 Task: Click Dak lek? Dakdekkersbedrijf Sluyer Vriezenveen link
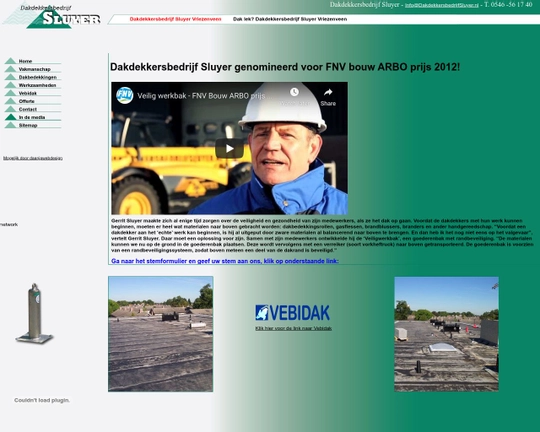coord(290,19)
